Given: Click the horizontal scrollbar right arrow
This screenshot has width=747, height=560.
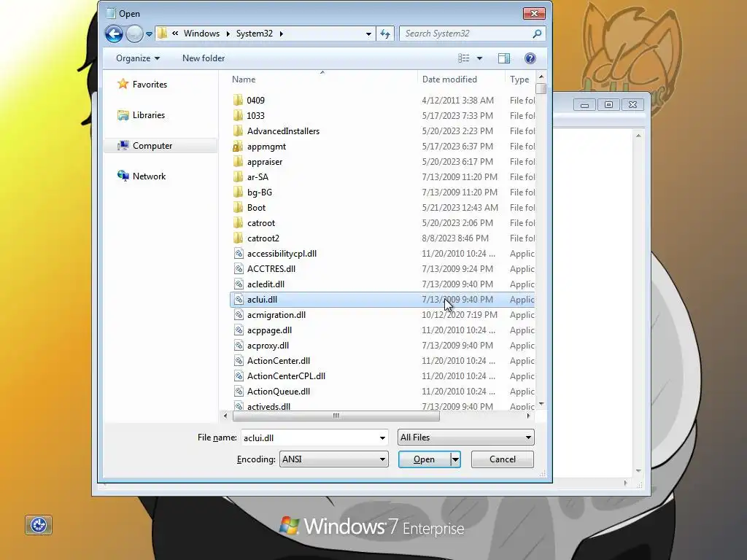Looking at the screenshot, I should (528, 416).
